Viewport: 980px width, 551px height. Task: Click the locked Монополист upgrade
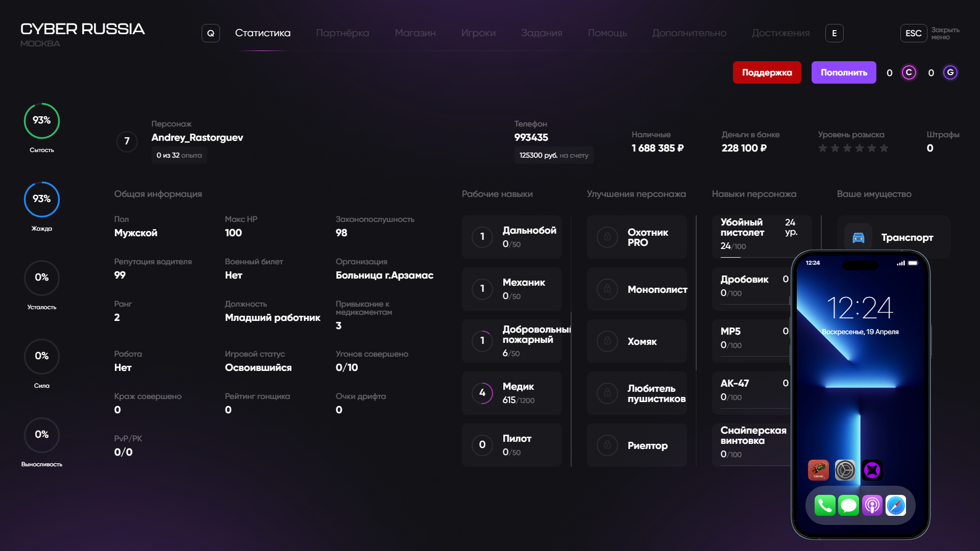(x=636, y=289)
